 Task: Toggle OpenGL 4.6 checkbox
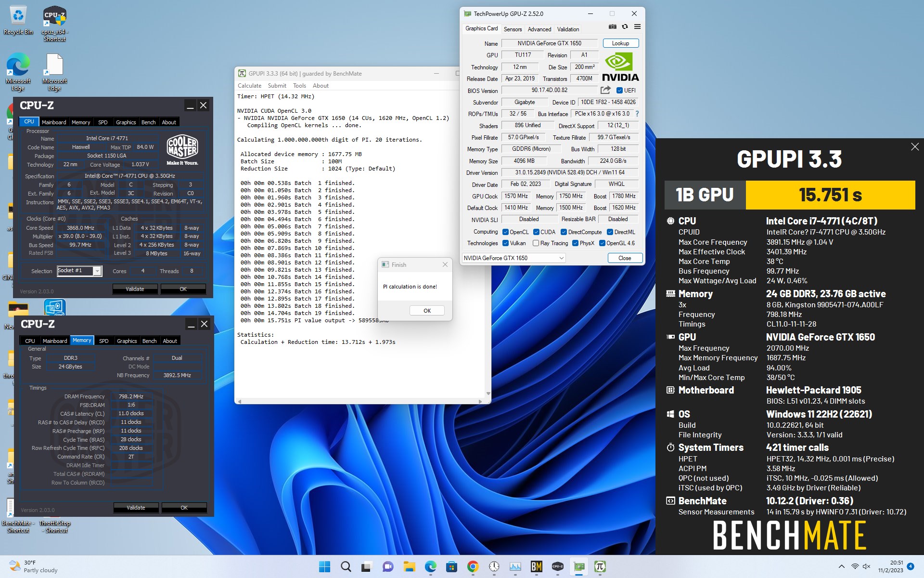(602, 243)
